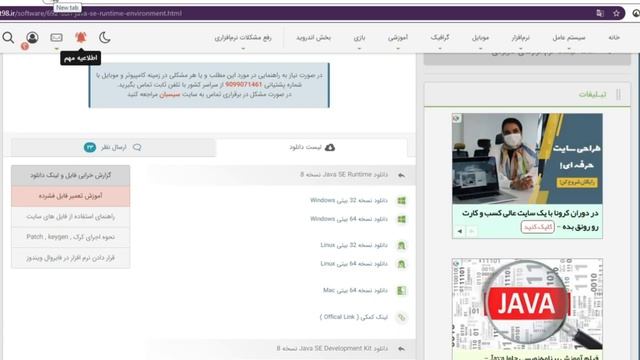Image resolution: width=640 pixels, height=360 pixels.
Task: Click the تبلیغات section header
Action: [592, 95]
